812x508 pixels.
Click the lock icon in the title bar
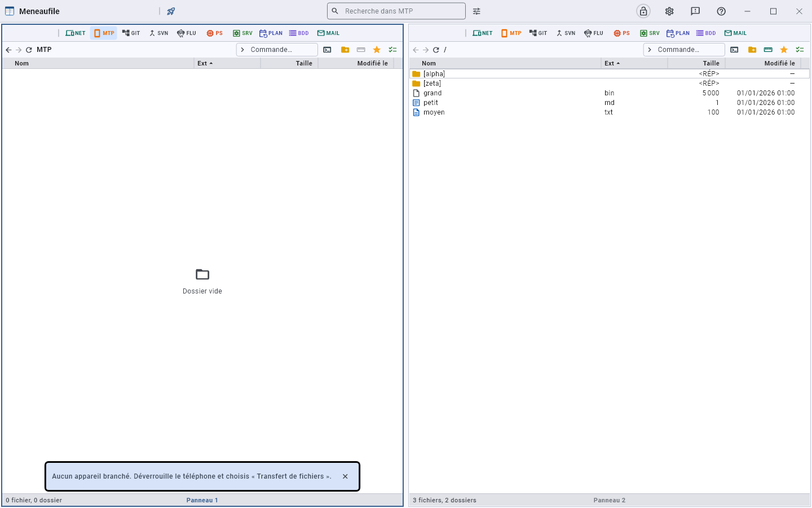pyautogui.click(x=643, y=11)
